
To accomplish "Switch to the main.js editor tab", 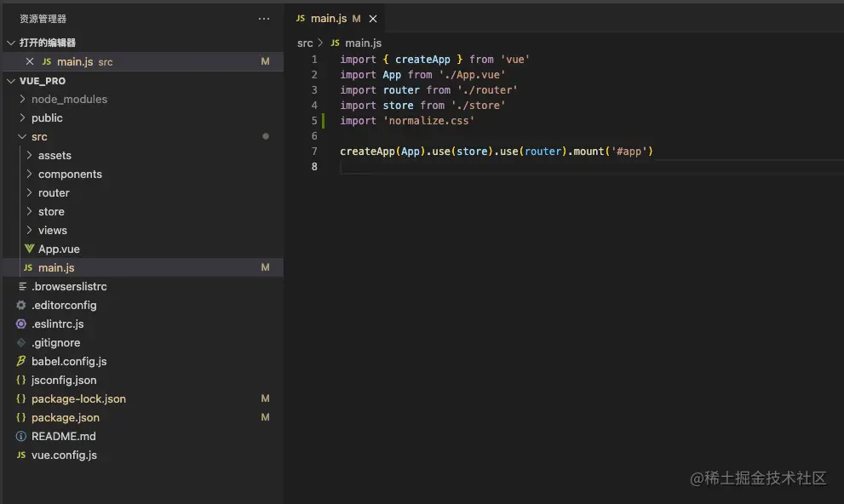I will [x=335, y=18].
